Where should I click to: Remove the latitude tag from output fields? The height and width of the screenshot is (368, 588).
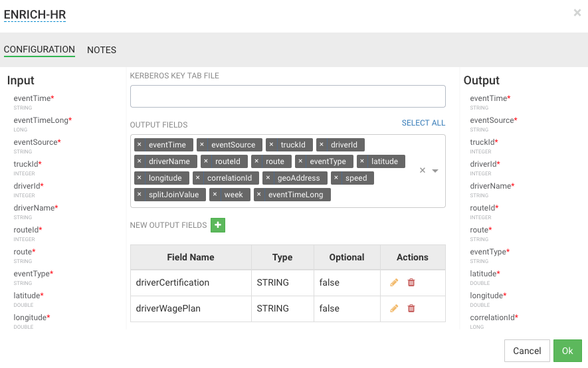[361, 161]
